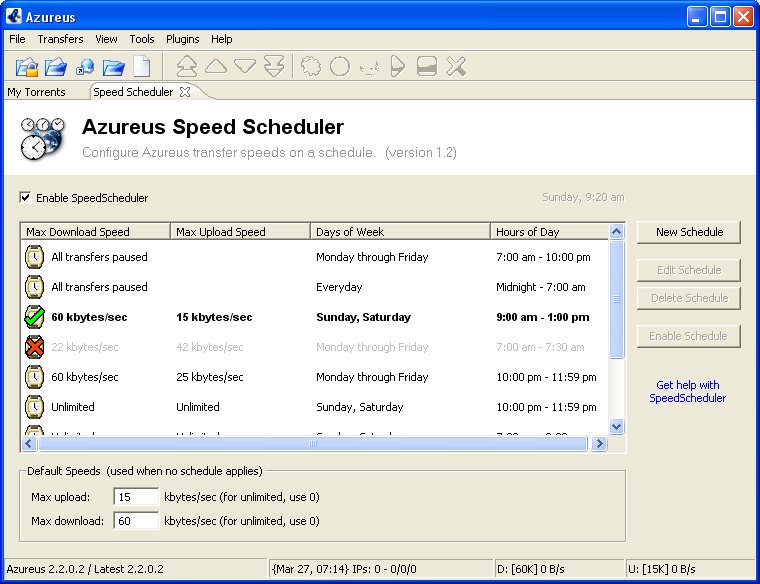The width and height of the screenshot is (760, 584).
Task: Click the faded recheck toolbar icon
Action: coord(369,68)
